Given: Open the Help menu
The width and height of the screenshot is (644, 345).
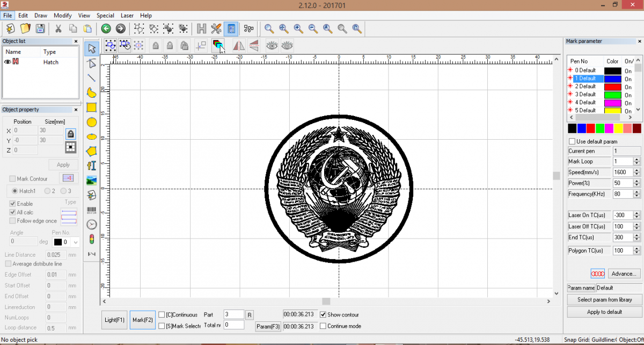Looking at the screenshot, I should pos(146,16).
